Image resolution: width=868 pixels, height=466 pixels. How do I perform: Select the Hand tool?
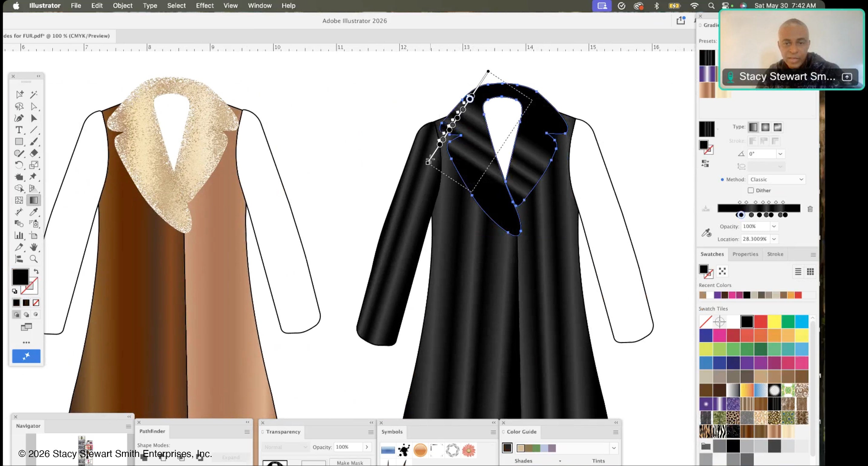click(34, 247)
